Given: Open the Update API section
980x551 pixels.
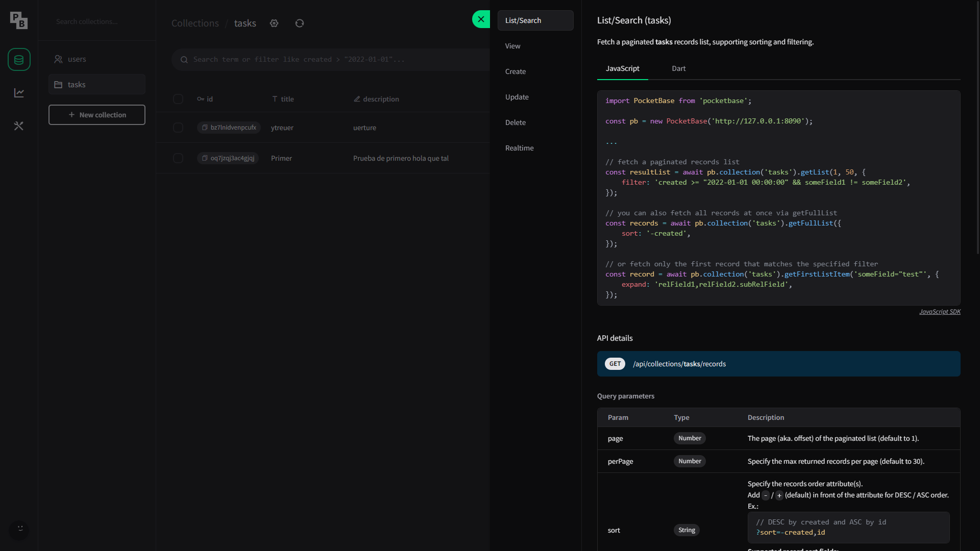Looking at the screenshot, I should coord(517,97).
